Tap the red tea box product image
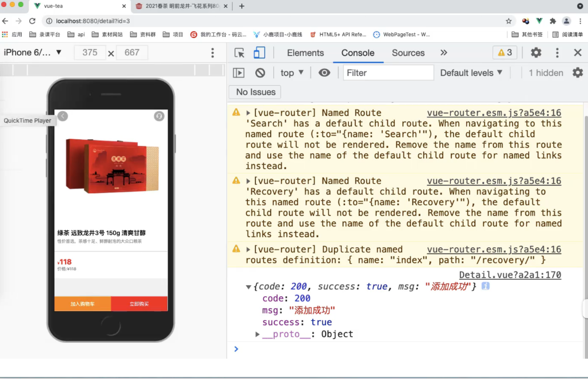 [112, 166]
